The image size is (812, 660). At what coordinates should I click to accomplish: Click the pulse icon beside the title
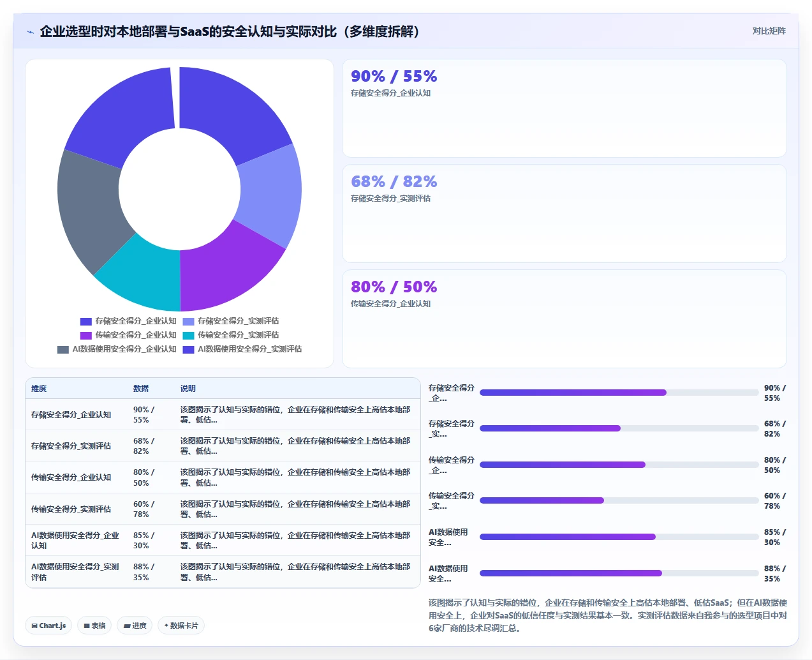click(30, 32)
